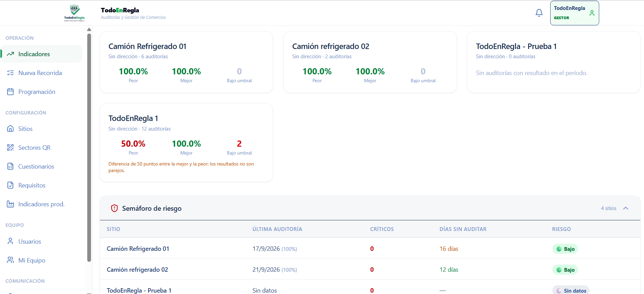Open the notifications bell
The image size is (644, 294).
click(x=539, y=13)
